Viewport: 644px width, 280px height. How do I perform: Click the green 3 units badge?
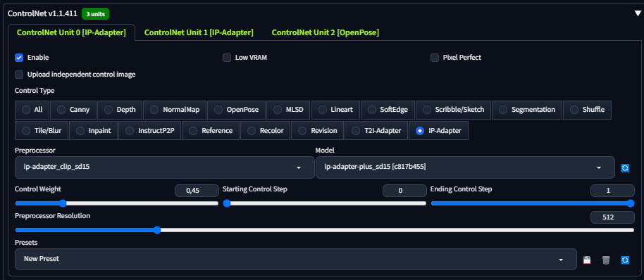click(95, 14)
